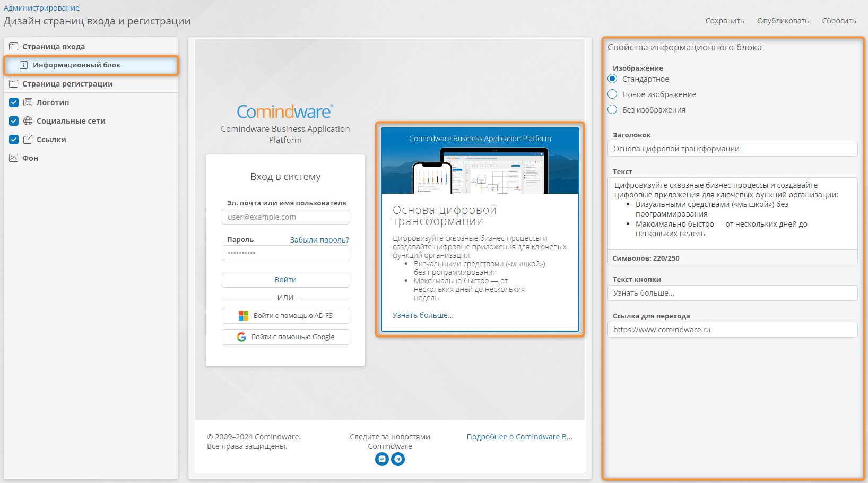Click the email or username input field
Screen dimensions: 868x483
click(x=285, y=217)
